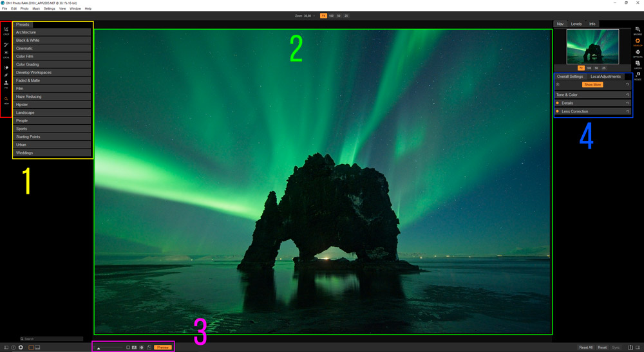This screenshot has width=644, height=352.
Task: Switch to the Levels tab
Action: (576, 24)
